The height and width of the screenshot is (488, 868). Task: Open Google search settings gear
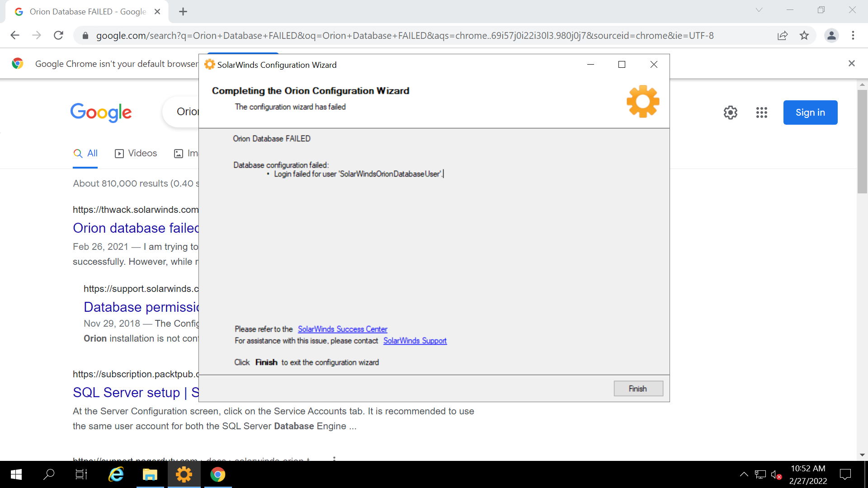click(x=731, y=113)
